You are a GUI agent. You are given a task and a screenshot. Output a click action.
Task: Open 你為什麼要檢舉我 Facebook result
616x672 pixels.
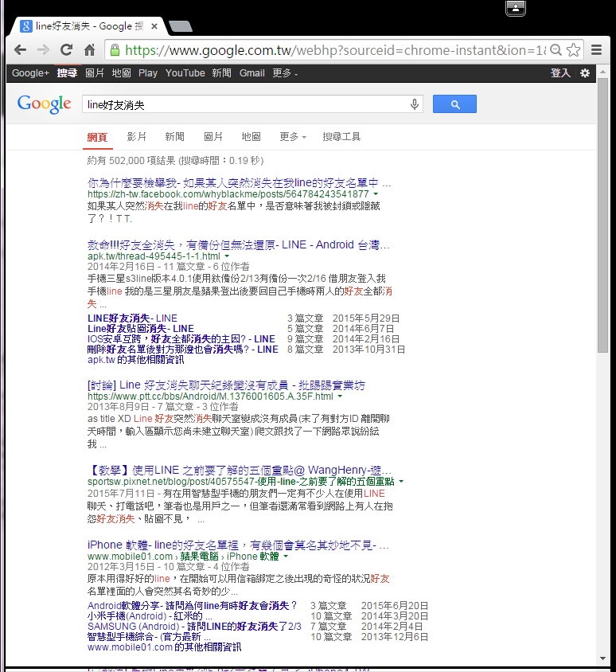pos(239,183)
